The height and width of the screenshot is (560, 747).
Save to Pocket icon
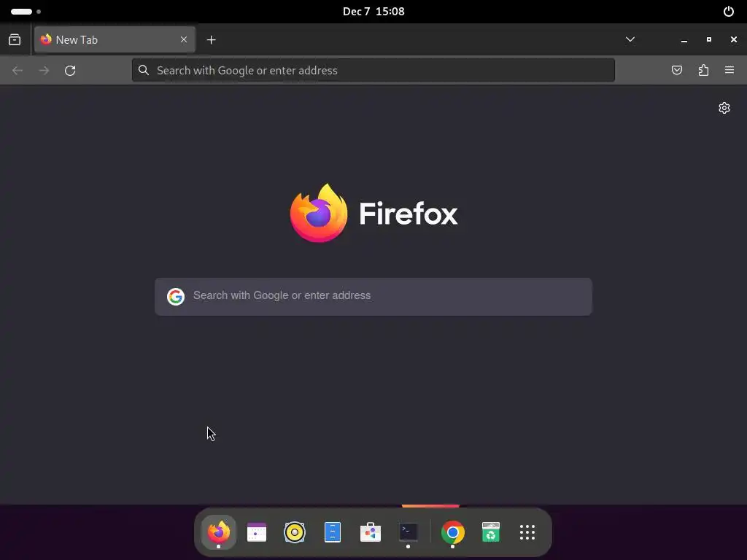click(x=677, y=71)
